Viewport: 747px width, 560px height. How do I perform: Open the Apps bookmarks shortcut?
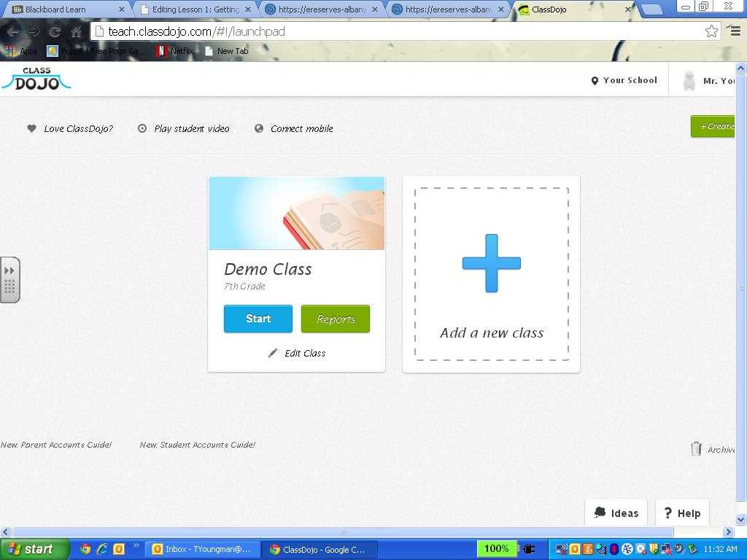22,51
